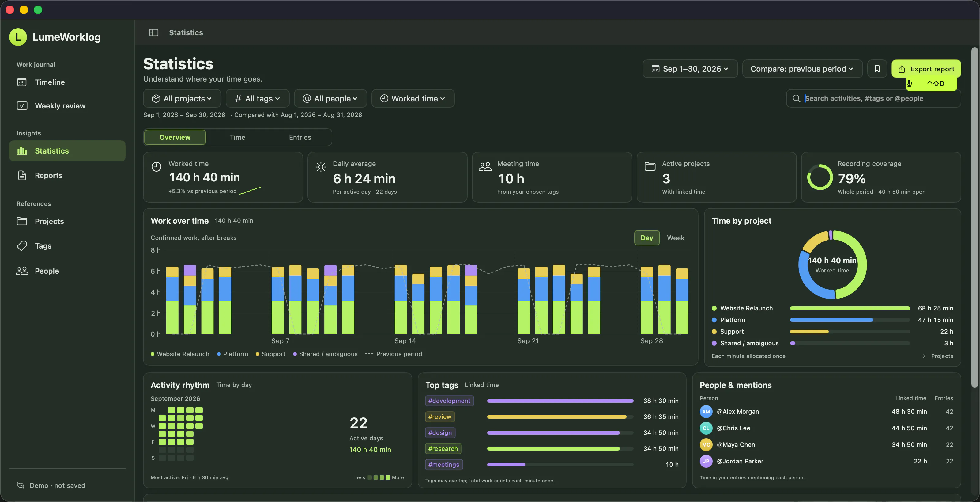This screenshot has height=502, width=980.
Task: Click the Demo not saved status icon
Action: [x=21, y=485]
